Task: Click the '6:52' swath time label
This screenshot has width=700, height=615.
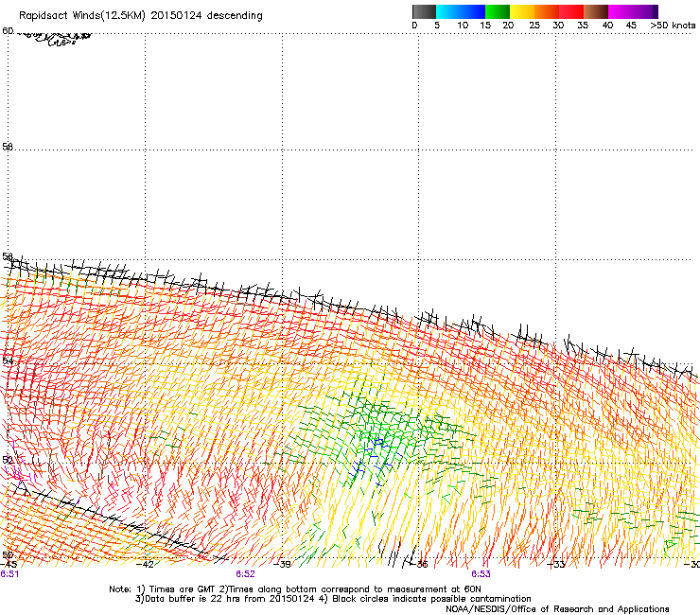Action: click(x=245, y=574)
